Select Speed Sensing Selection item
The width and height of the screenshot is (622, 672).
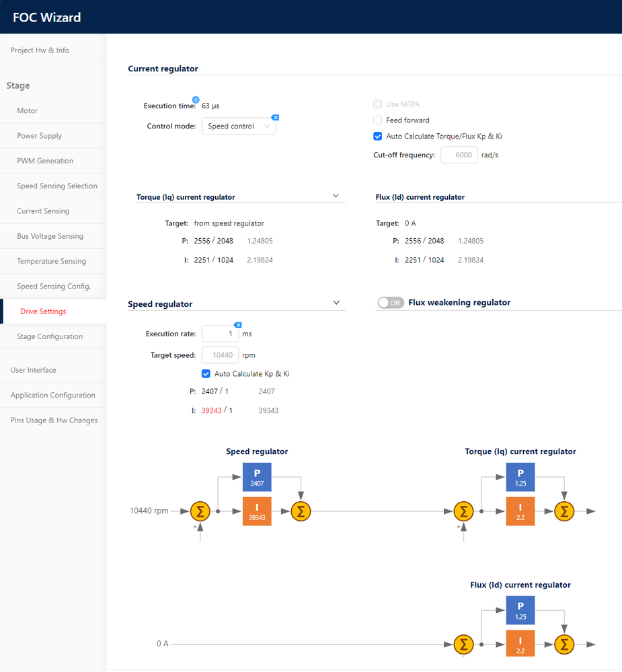(57, 186)
